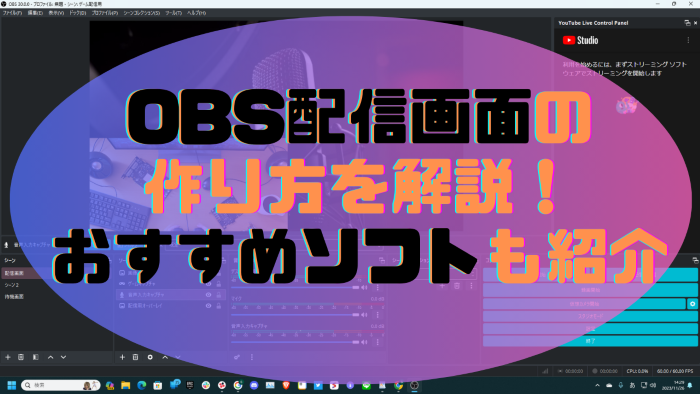Mute 音声入力キャプチャ mixer speaker icon
Viewport: 700px width, 394px height.
click(364, 342)
